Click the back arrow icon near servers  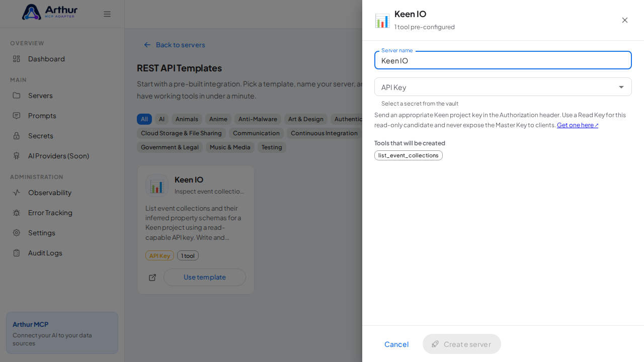[x=147, y=45]
